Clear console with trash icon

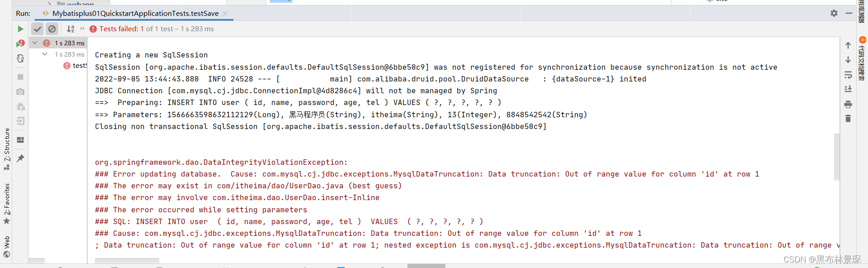tap(848, 119)
